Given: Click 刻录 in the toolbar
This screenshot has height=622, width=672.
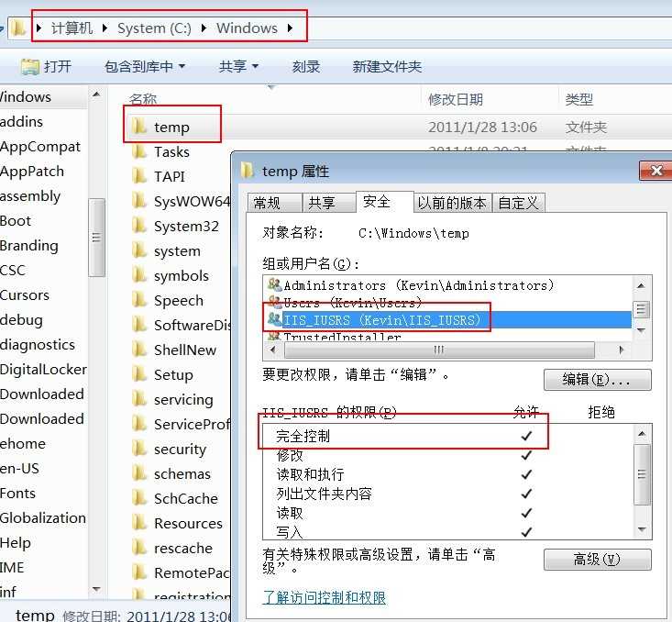Looking at the screenshot, I should (306, 66).
